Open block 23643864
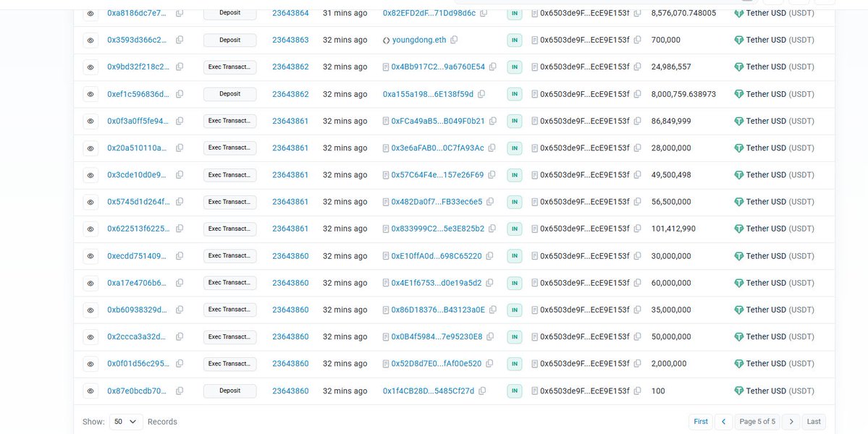Image resolution: width=868 pixels, height=434 pixels. click(x=290, y=13)
